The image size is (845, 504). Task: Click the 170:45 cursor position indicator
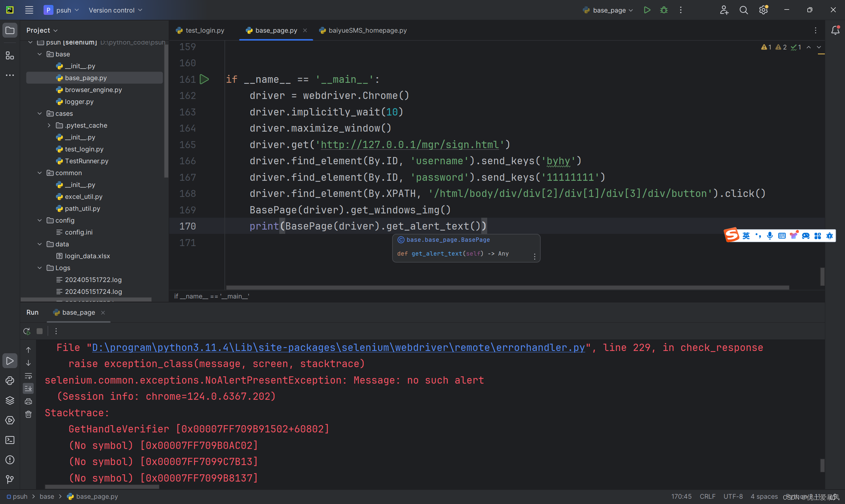click(x=681, y=496)
